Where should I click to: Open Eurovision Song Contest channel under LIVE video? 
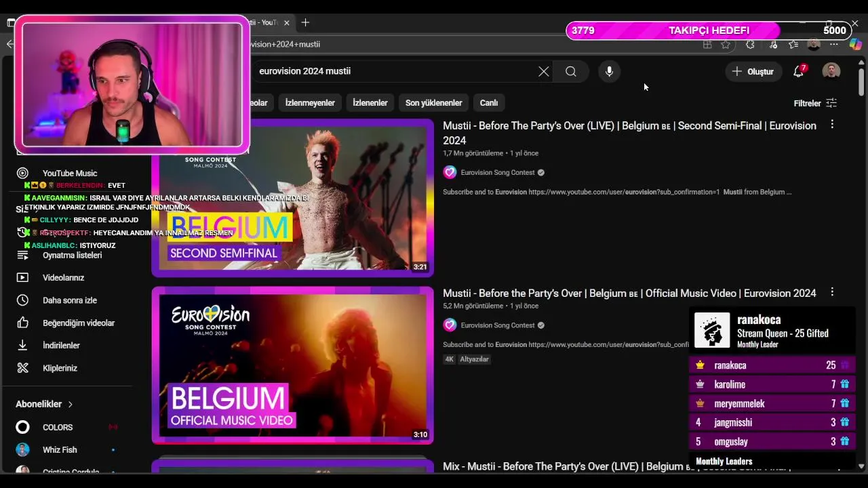[x=498, y=172]
